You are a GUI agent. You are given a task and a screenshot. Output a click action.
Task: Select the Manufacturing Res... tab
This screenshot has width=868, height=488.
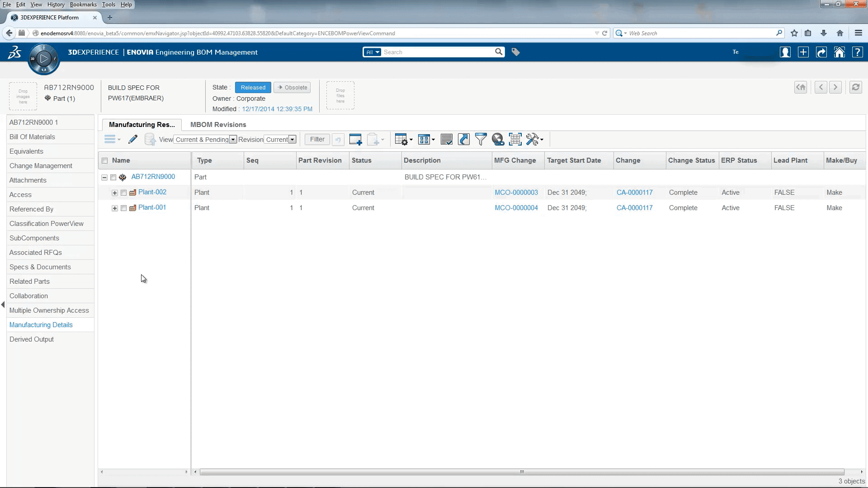[x=142, y=125]
